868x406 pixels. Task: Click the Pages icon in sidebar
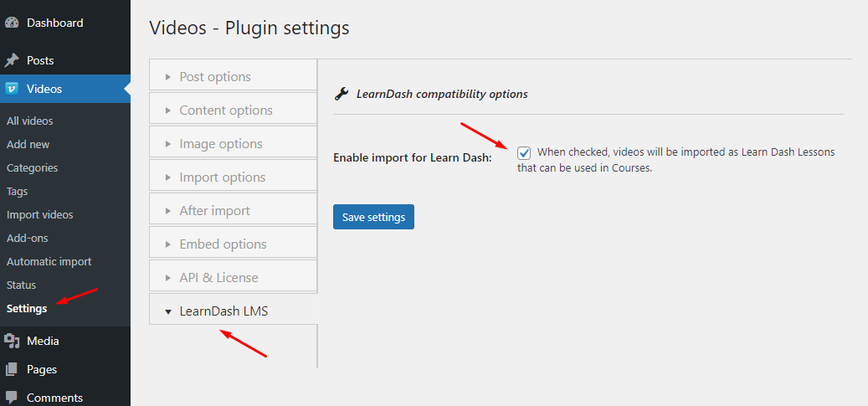12,369
